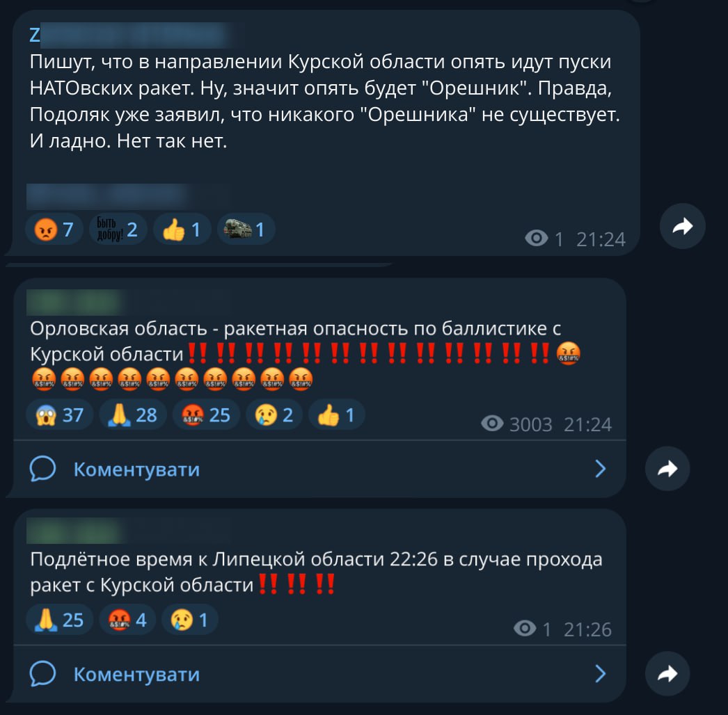This screenshot has height=715, width=728.
Task: Toggle the 'Быть добру!' sticker reaction
Action: tap(118, 230)
